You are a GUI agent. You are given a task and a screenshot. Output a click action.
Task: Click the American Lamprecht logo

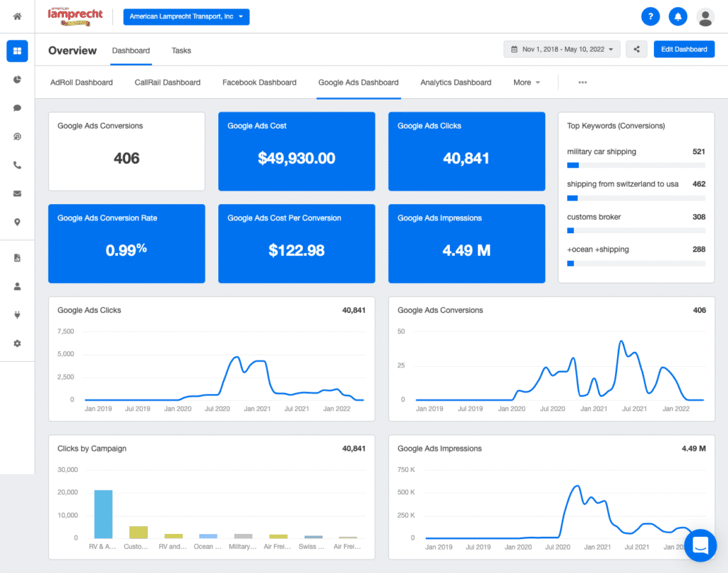pos(75,17)
